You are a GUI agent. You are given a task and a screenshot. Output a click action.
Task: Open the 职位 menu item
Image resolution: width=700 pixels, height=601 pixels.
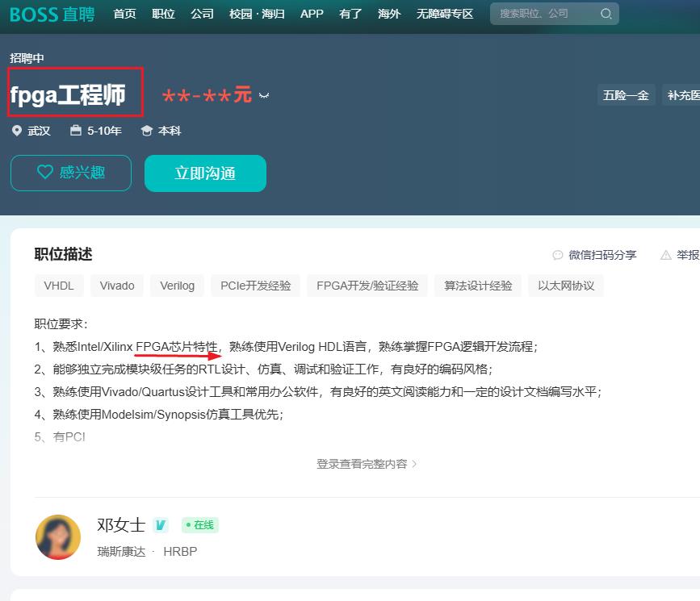[163, 14]
